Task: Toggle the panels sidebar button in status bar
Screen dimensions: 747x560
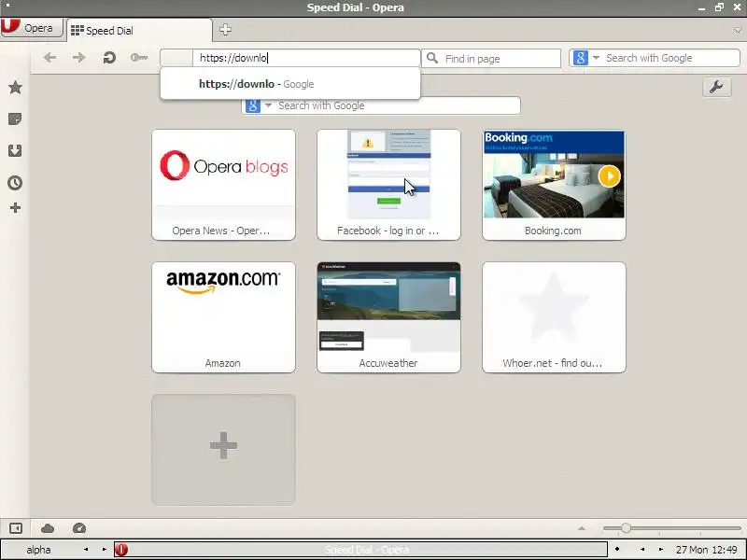Action: pos(16,528)
